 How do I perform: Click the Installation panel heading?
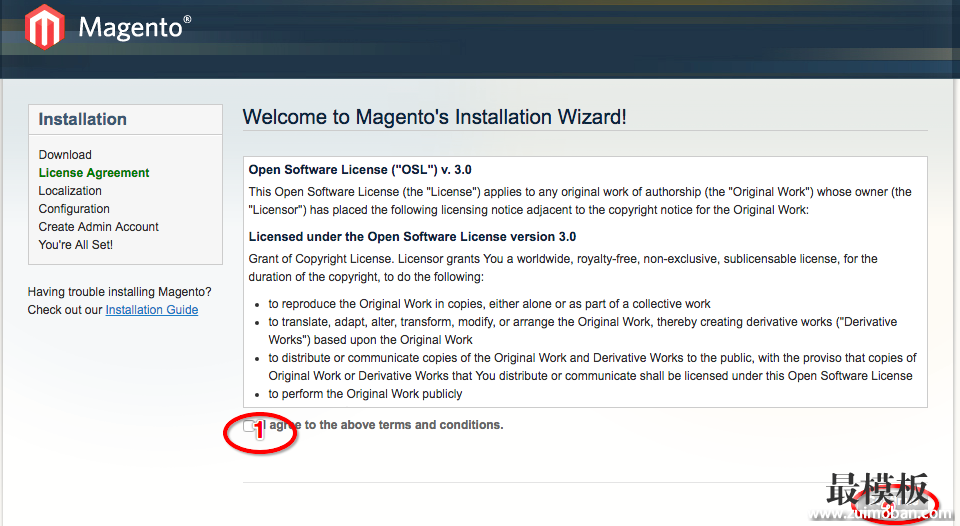point(83,119)
